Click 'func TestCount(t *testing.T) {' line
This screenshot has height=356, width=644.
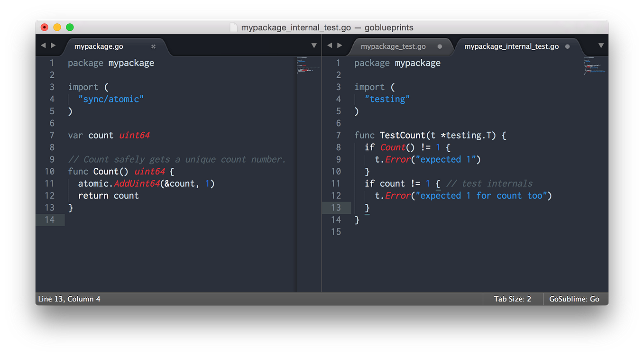coord(430,135)
